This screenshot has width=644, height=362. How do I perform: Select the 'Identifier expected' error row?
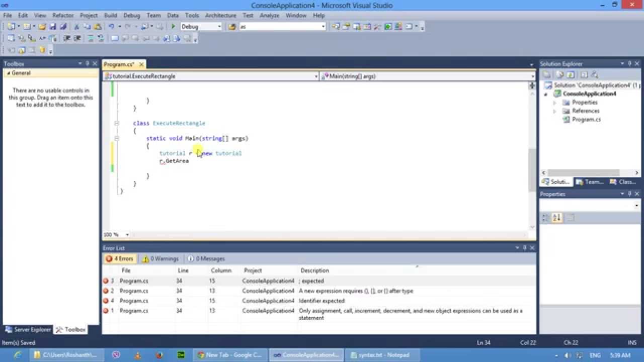(x=319, y=301)
